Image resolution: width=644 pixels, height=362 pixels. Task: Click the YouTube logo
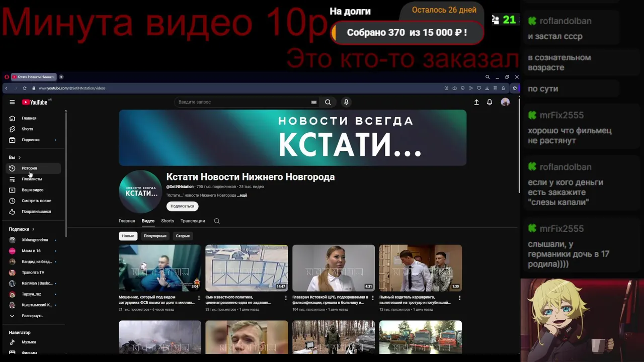click(x=35, y=102)
